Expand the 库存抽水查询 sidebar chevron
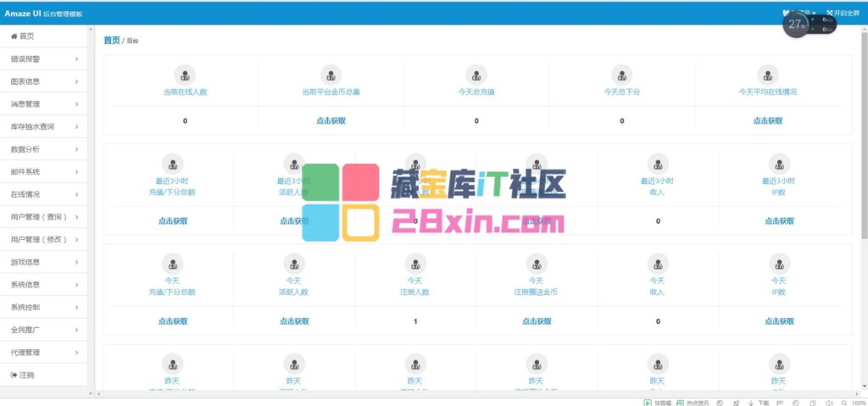The height and width of the screenshot is (406, 868). click(x=76, y=127)
